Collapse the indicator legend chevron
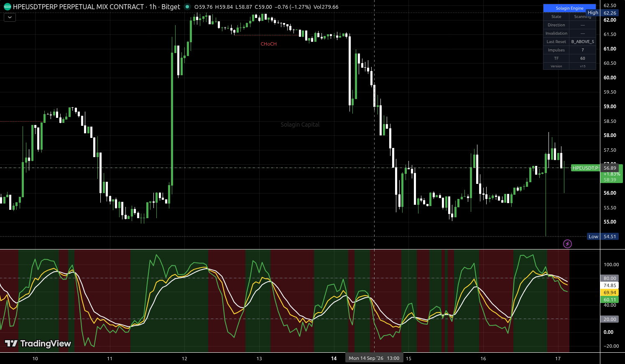 click(10, 18)
